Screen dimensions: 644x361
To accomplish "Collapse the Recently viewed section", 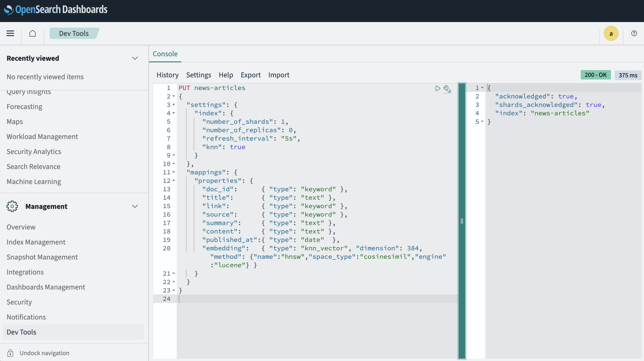I will coord(135,58).
